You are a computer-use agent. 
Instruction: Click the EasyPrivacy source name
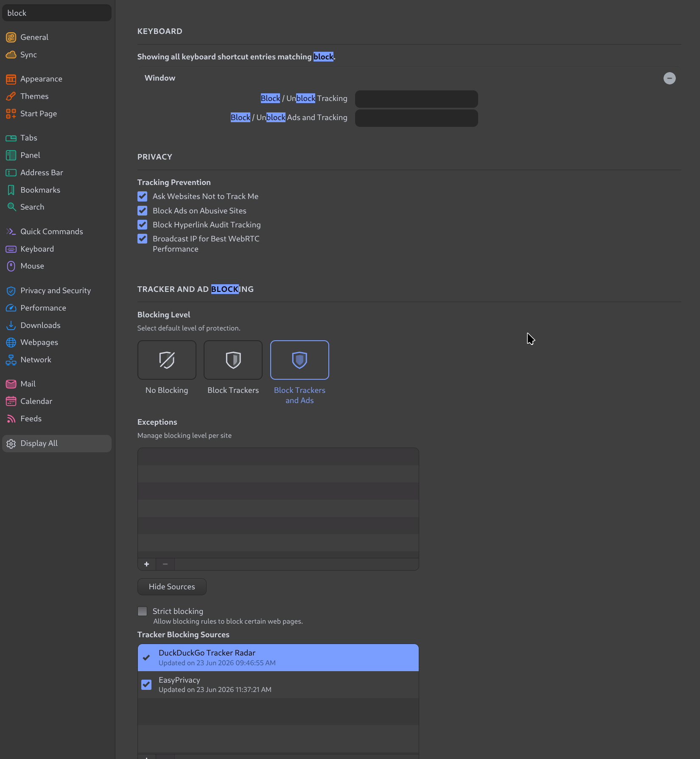[x=179, y=680]
